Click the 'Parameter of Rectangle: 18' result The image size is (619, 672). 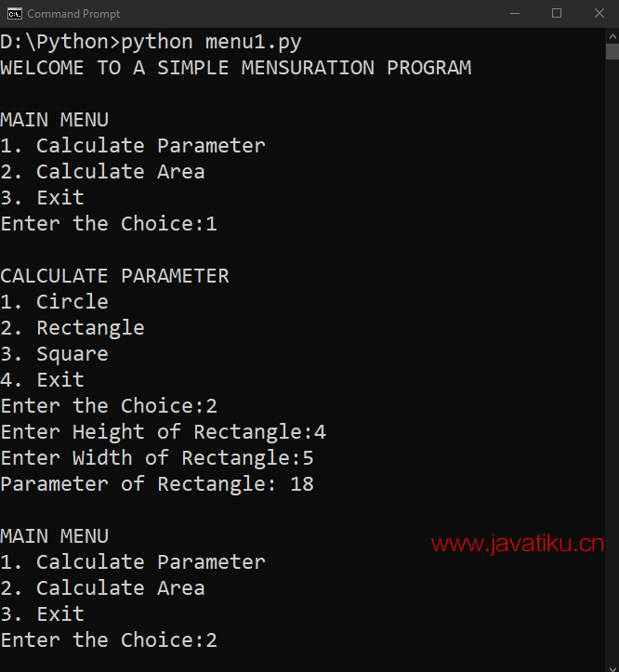[157, 485]
